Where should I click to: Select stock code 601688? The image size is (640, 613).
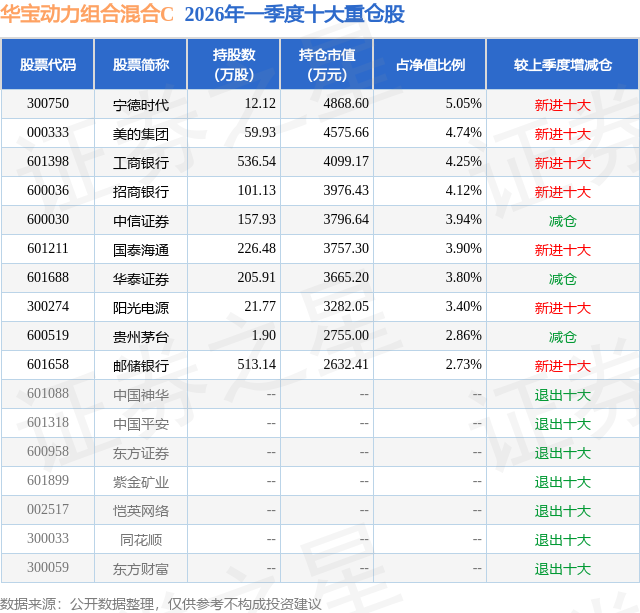[48, 278]
